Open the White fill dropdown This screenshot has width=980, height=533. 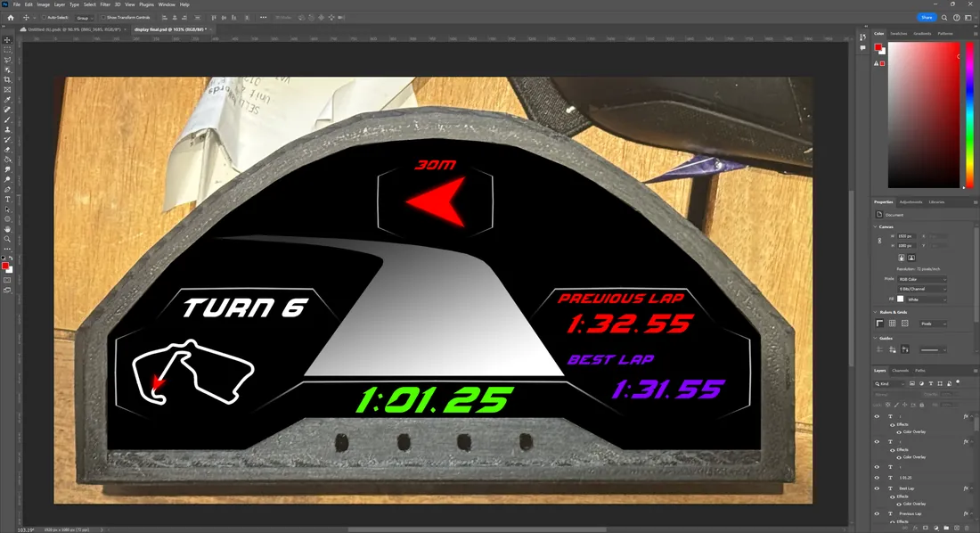click(x=927, y=299)
